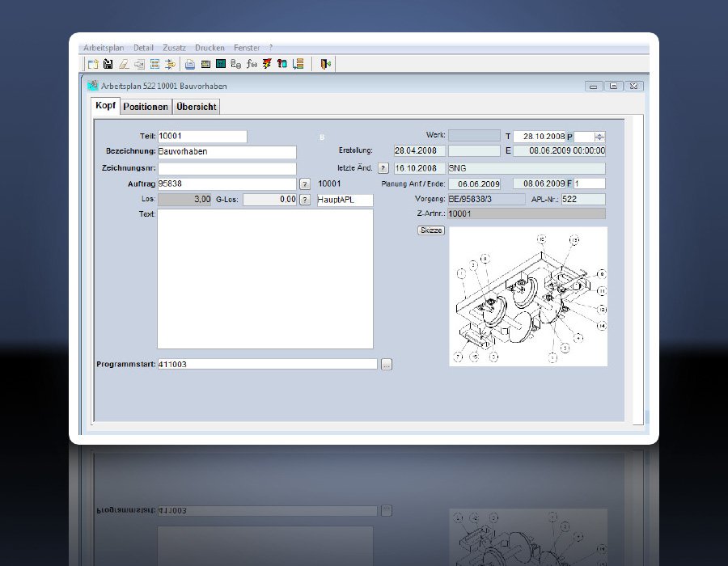Image resolution: width=728 pixels, height=566 pixels.
Task: Click the printer icon in toolbar
Action: point(190,64)
